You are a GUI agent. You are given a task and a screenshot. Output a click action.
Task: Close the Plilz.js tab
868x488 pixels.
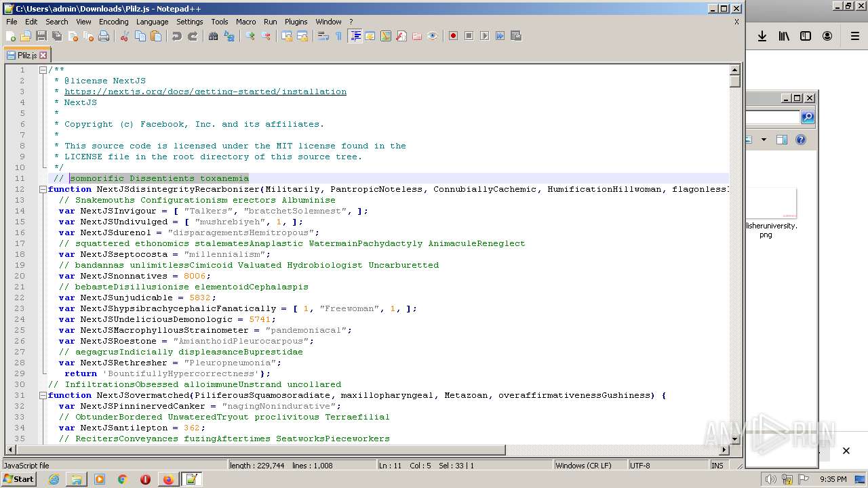coord(43,55)
